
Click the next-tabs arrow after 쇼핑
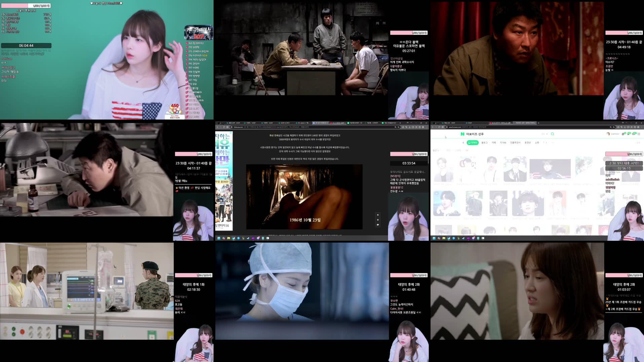(x=546, y=143)
